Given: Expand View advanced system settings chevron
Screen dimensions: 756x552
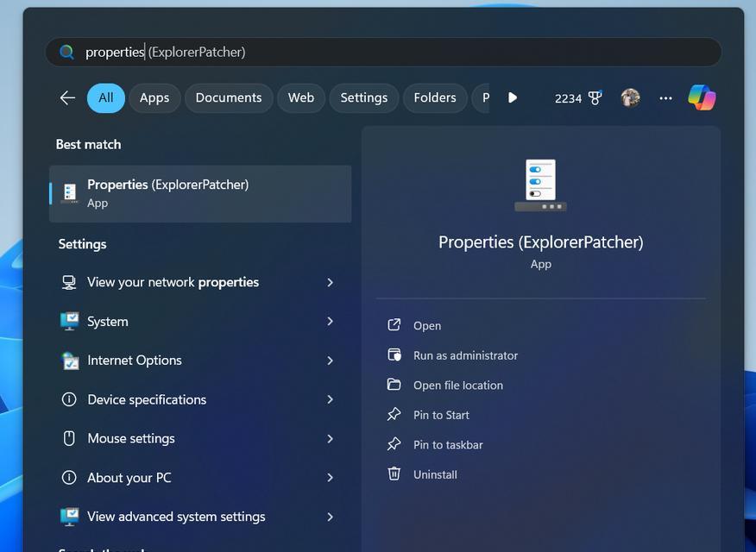Looking at the screenshot, I should 331,517.
